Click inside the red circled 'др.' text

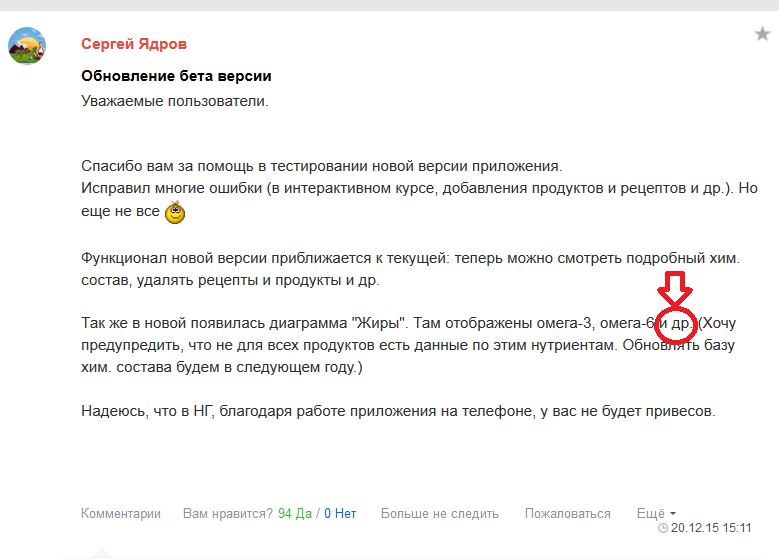(678, 325)
